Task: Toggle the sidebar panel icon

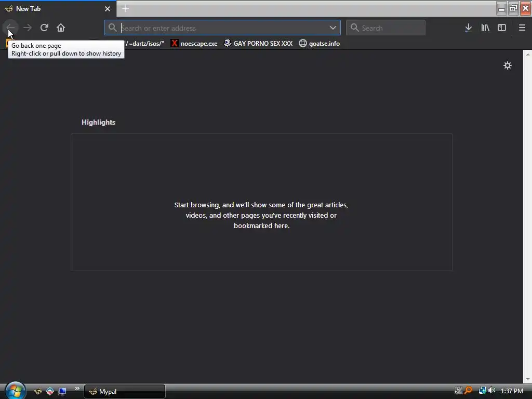Action: pyautogui.click(x=502, y=28)
